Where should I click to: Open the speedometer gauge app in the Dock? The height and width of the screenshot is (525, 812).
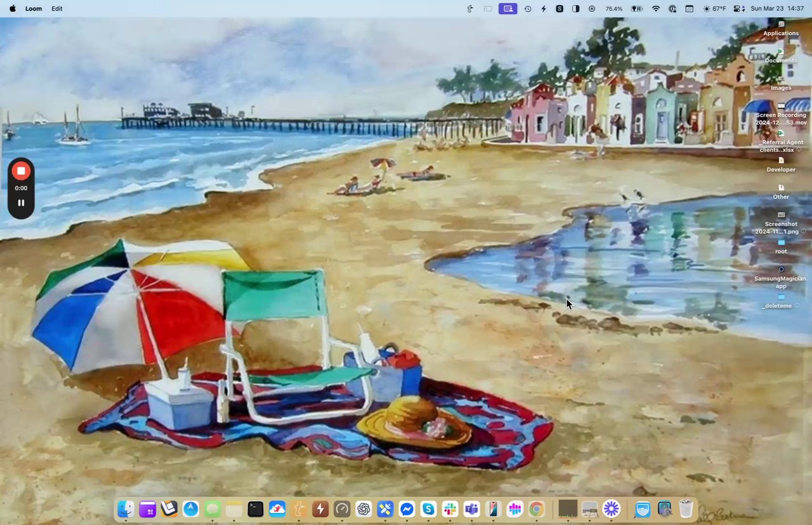coord(342,509)
